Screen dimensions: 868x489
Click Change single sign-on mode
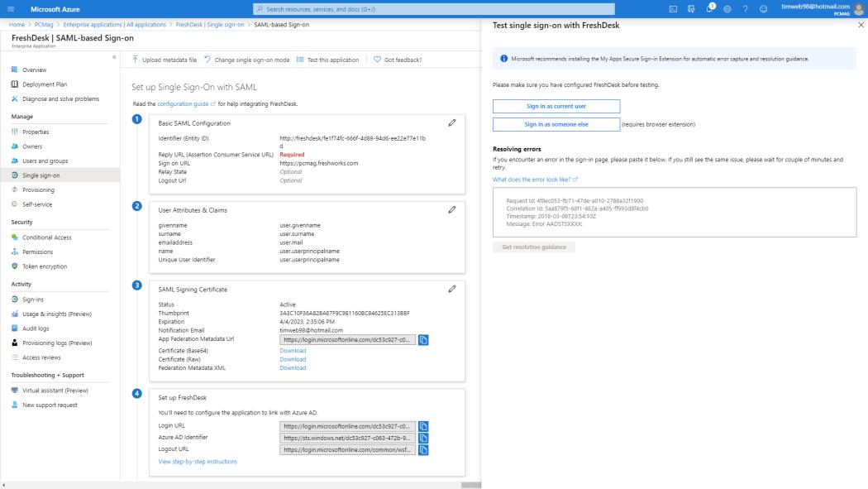[x=247, y=60]
